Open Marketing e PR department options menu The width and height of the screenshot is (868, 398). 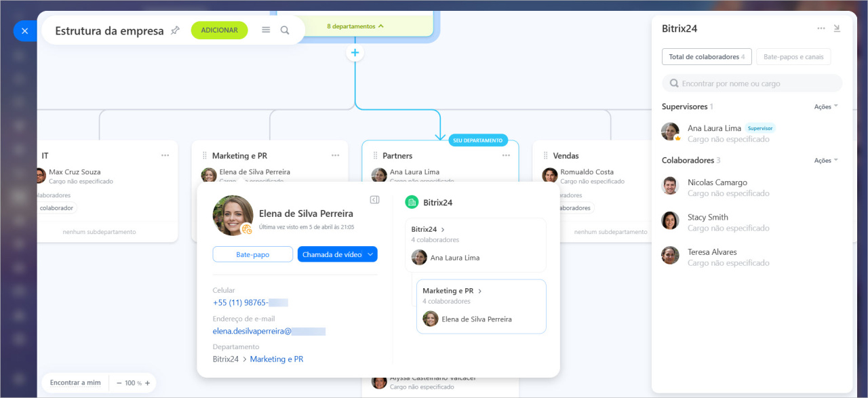pos(335,155)
